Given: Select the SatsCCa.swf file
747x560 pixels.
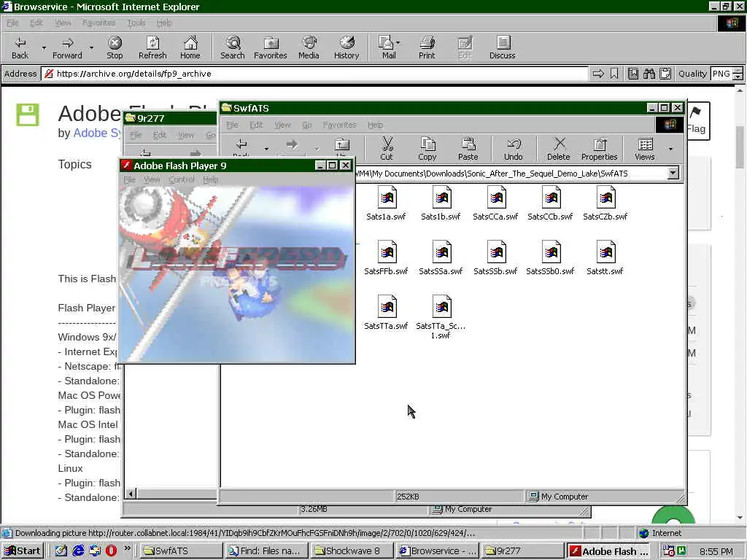Looking at the screenshot, I should coord(495,203).
